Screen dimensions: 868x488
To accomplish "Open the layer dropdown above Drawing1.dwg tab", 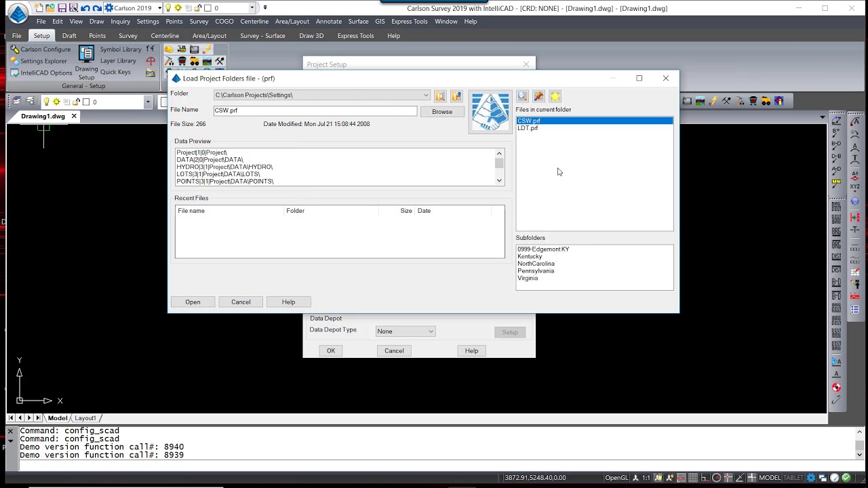I will tap(147, 102).
